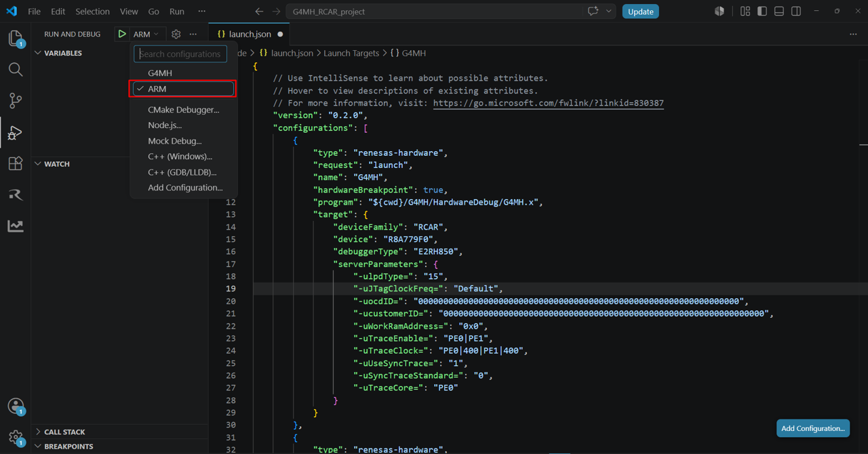
Task: Open the Search view icon
Action: click(16, 69)
